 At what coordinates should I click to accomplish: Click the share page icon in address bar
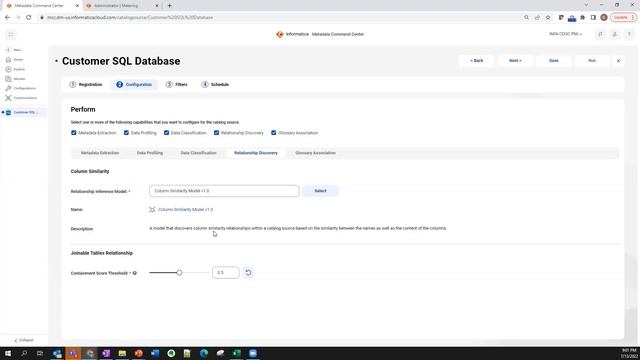coord(537,18)
